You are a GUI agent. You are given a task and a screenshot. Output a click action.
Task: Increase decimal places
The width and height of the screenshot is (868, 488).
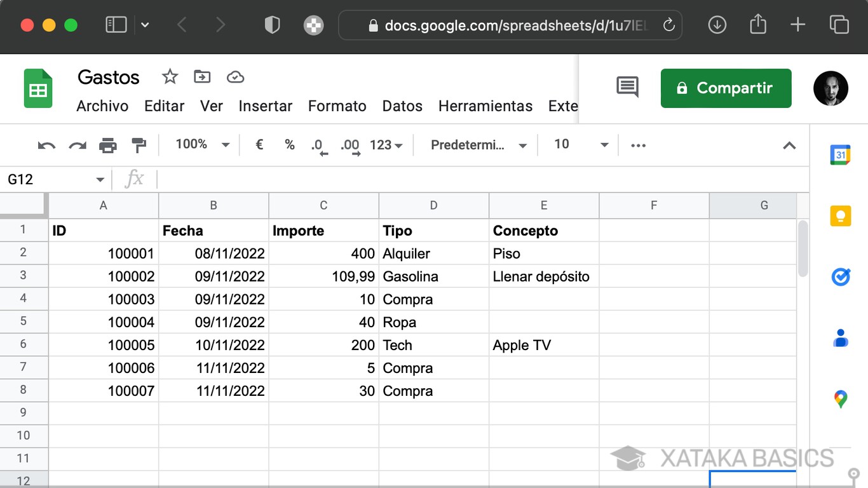[349, 145]
